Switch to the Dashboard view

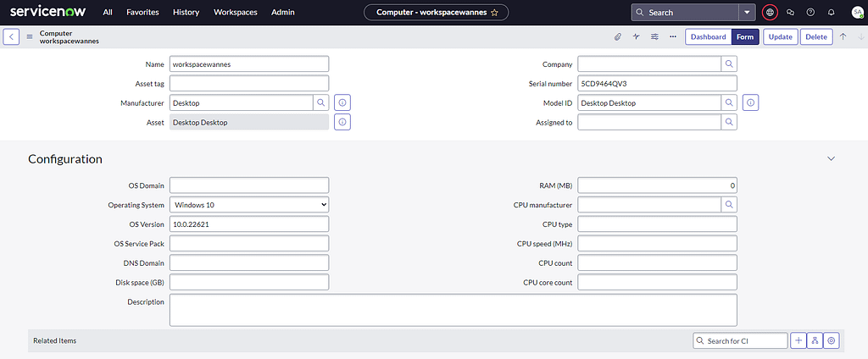(x=708, y=36)
